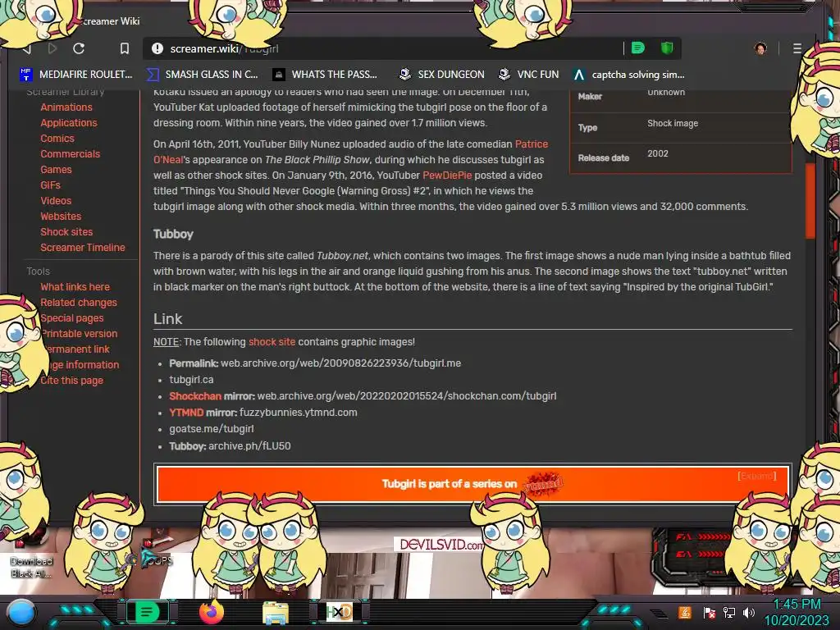Open Animations in the sidebar
The width and height of the screenshot is (840, 630).
pos(66,107)
